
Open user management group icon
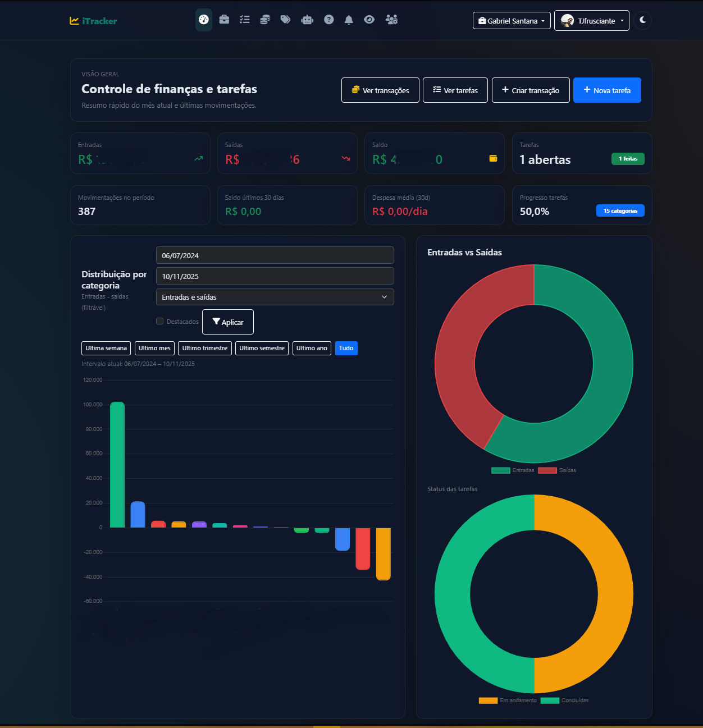click(391, 19)
